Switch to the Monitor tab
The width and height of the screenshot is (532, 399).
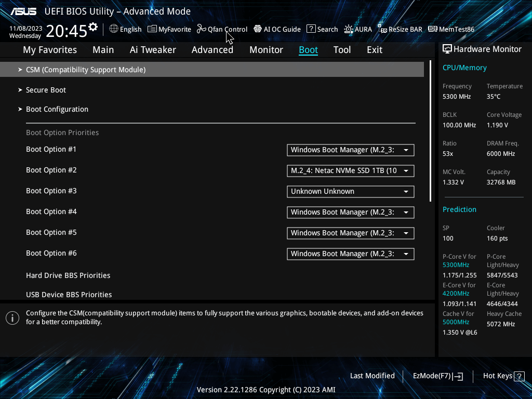coord(267,50)
